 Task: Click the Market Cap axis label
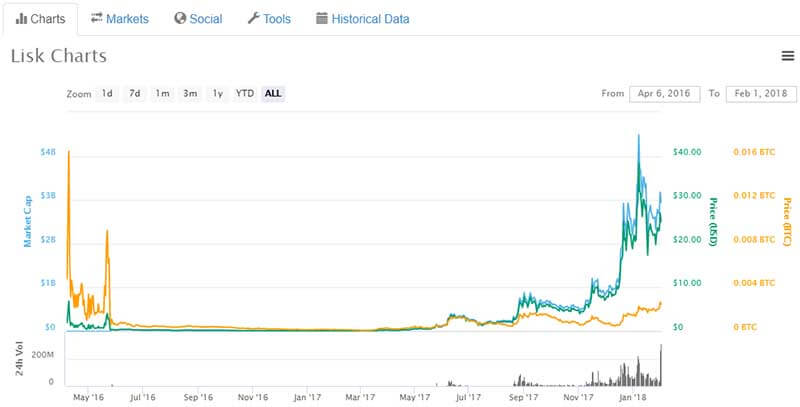coord(28,221)
